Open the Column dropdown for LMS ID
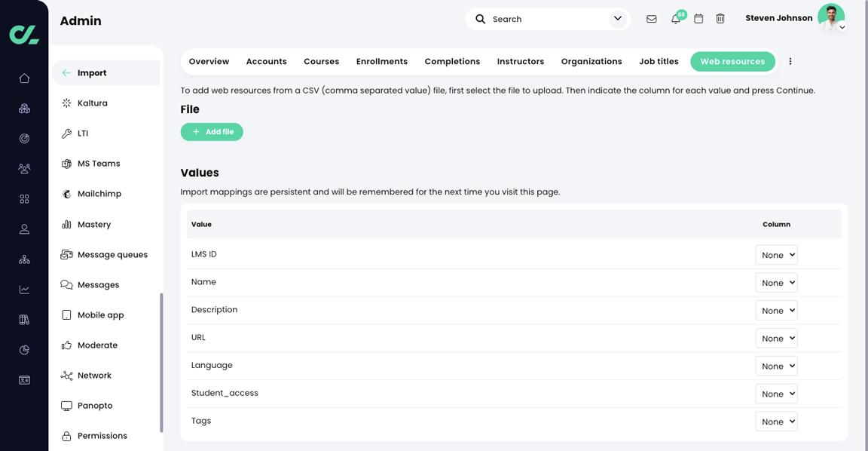 pos(776,255)
